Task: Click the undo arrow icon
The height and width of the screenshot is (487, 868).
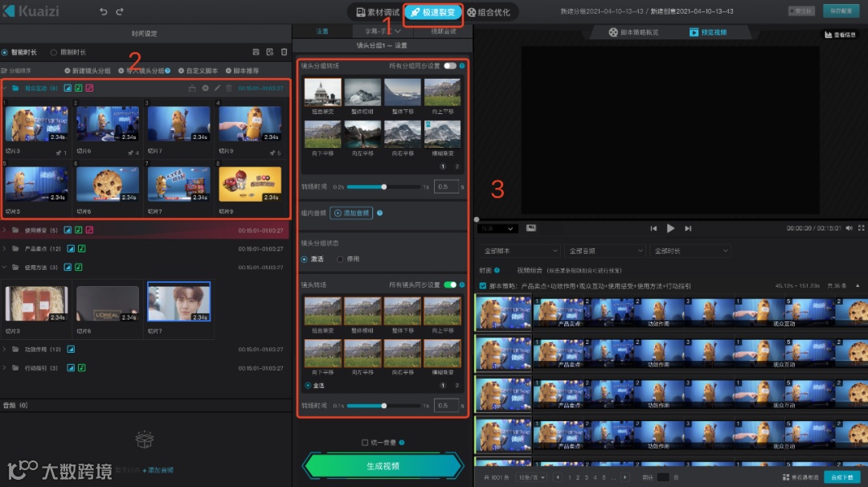Action: [103, 11]
